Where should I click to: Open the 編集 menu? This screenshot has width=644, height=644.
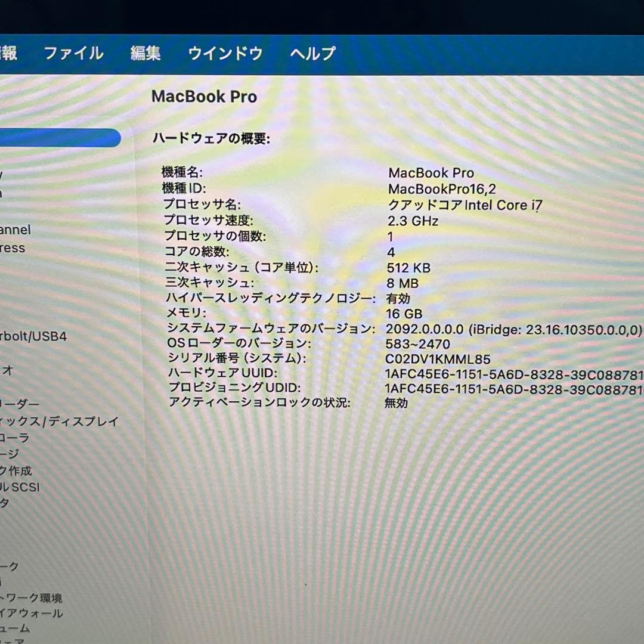145,54
